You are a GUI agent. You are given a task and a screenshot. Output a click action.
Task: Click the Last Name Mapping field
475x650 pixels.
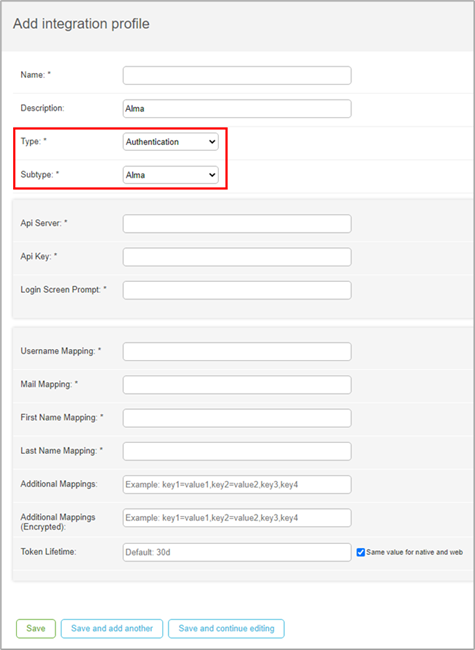237,451
